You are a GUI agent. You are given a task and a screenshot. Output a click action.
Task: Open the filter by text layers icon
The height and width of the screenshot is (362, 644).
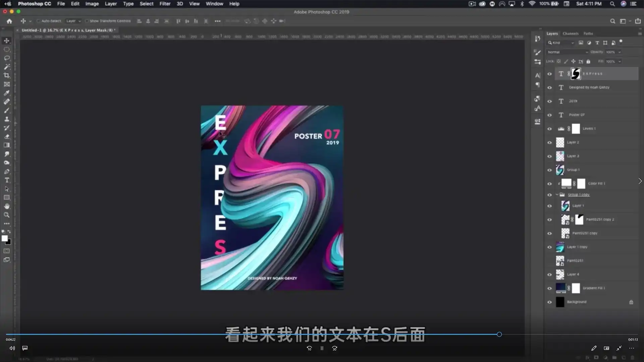tap(597, 43)
